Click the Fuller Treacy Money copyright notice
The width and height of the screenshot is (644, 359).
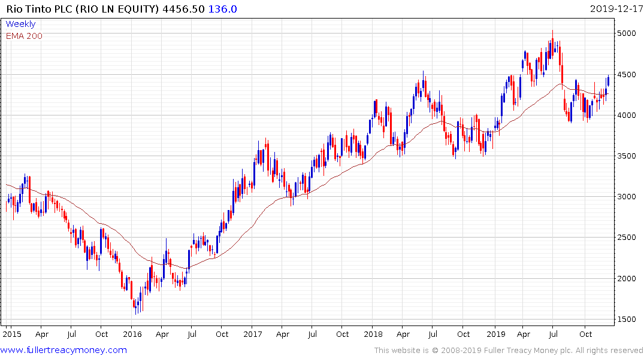click(509, 350)
